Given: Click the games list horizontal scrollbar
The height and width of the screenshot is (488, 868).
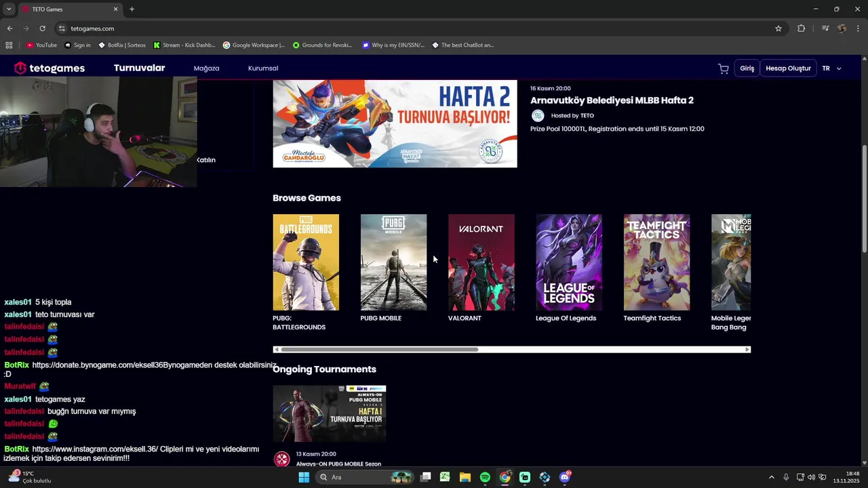Looking at the screenshot, I should [x=380, y=350].
